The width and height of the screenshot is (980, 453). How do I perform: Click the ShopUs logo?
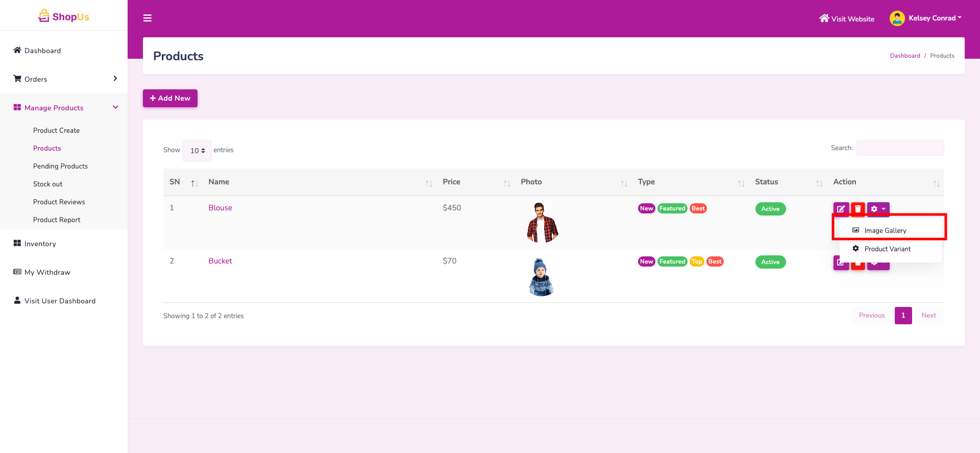[64, 16]
